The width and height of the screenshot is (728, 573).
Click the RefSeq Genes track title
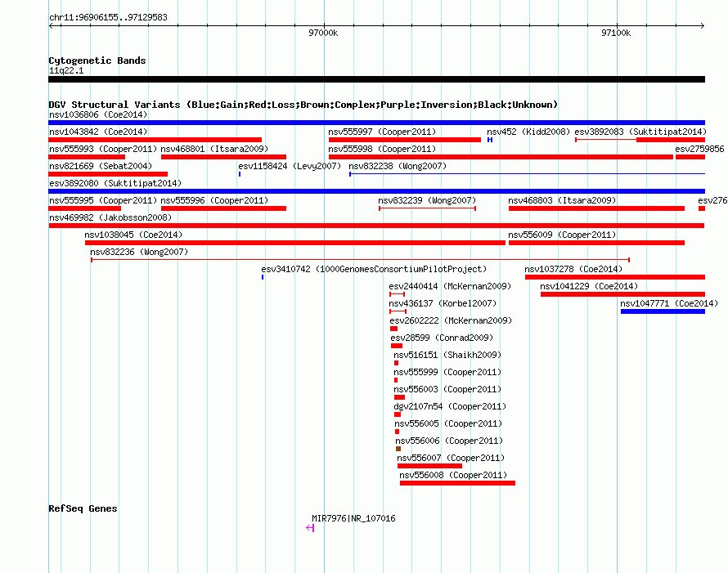(x=83, y=508)
